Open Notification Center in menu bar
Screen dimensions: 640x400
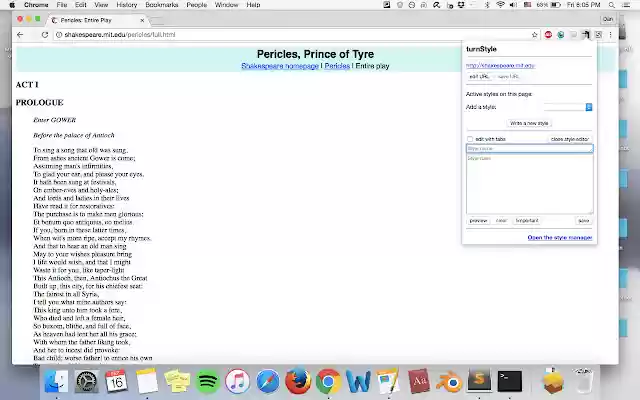pos(626,5)
